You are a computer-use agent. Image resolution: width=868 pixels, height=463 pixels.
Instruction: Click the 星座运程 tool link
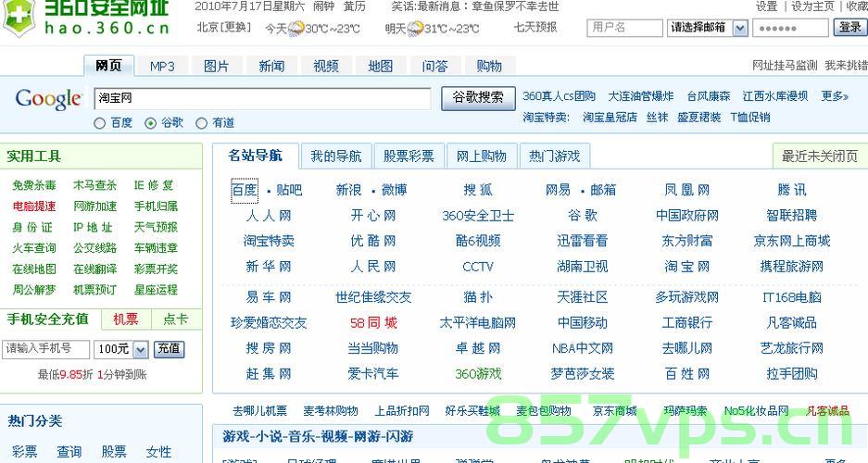[x=156, y=289]
